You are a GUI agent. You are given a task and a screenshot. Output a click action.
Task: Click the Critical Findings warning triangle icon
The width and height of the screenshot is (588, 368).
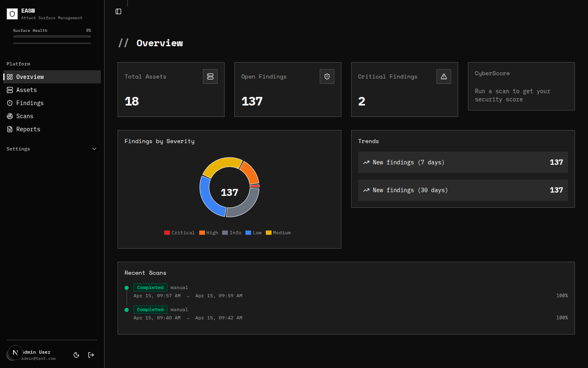[x=444, y=76]
